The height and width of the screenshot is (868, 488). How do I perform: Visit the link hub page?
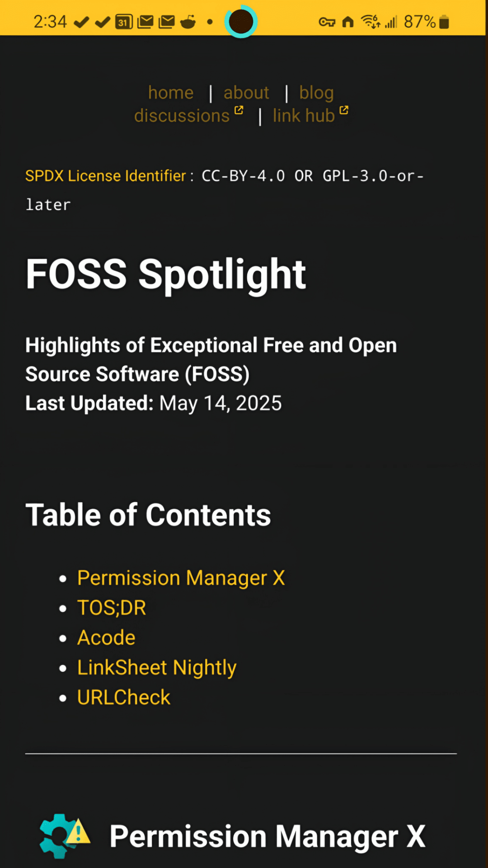coord(304,116)
